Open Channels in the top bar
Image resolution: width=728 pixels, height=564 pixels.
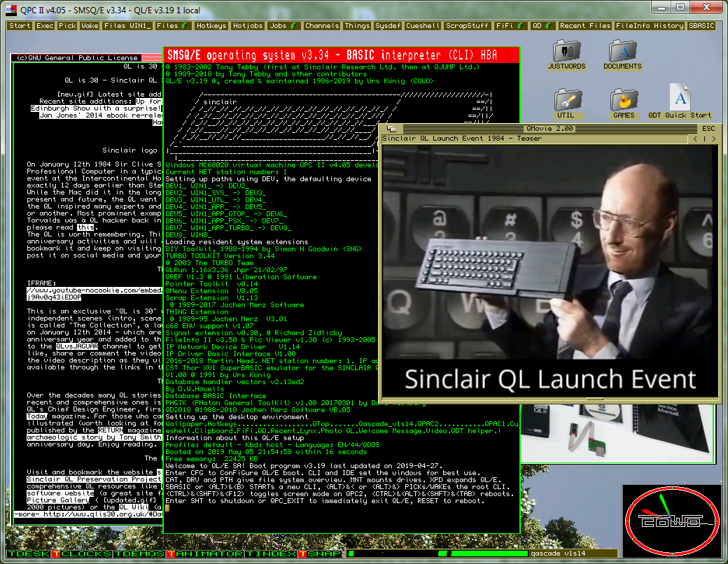click(x=322, y=26)
